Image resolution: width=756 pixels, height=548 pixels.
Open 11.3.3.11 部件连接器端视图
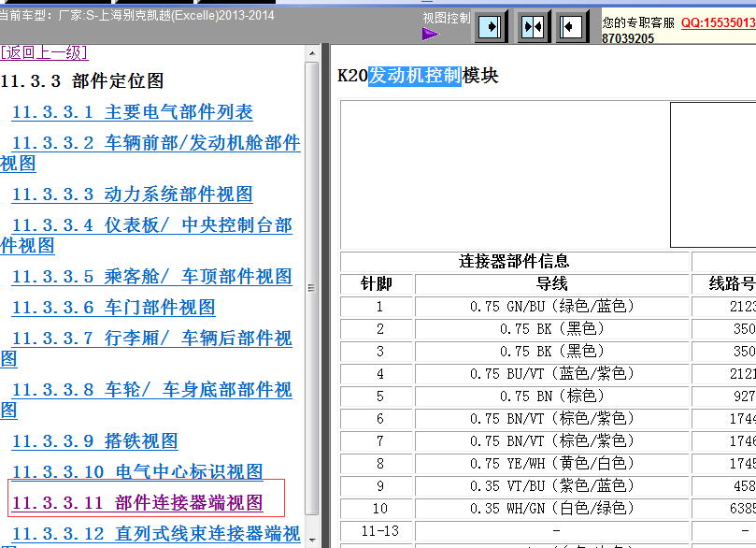click(137, 503)
